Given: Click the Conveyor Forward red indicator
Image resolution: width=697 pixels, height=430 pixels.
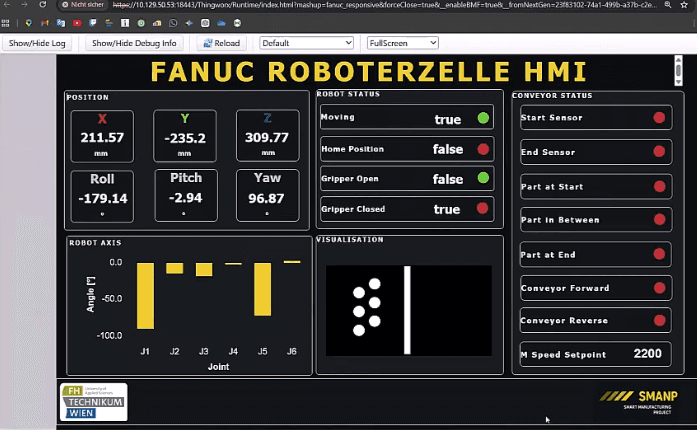Looking at the screenshot, I should (x=660, y=288).
